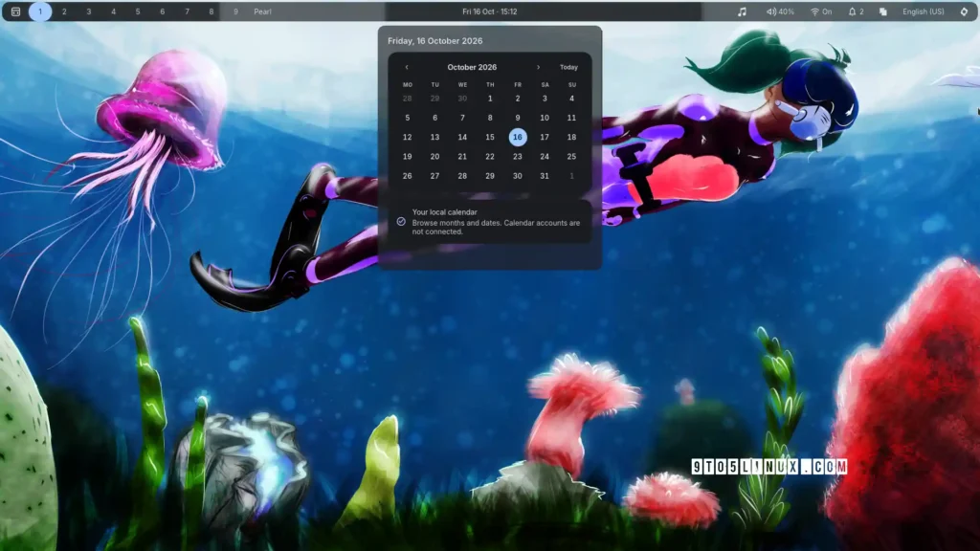Select the highlighted date 16
Viewport: 980px width, 551px height.
pyautogui.click(x=518, y=137)
